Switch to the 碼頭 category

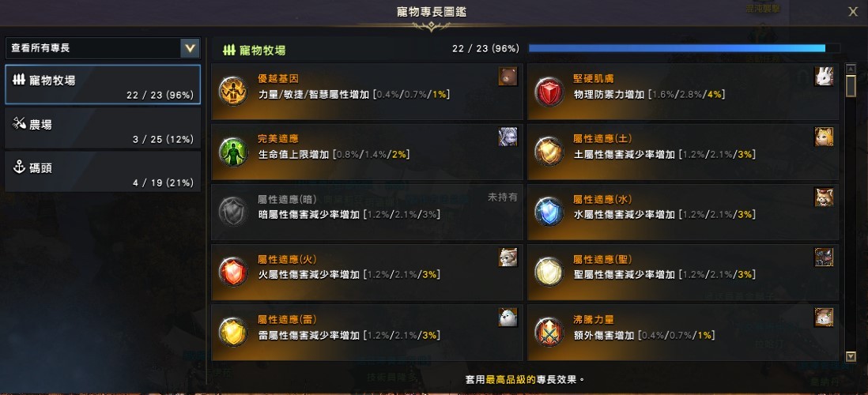tap(103, 171)
